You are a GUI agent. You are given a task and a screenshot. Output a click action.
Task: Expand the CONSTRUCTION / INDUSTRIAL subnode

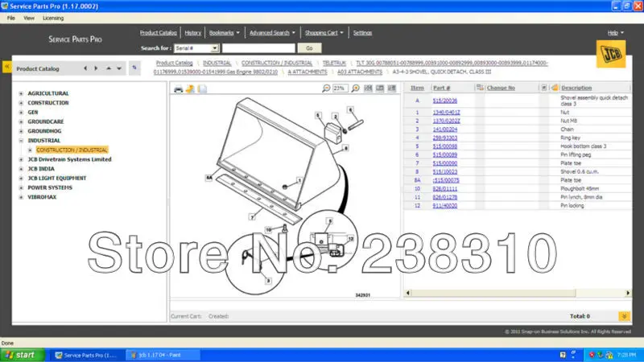30,150
